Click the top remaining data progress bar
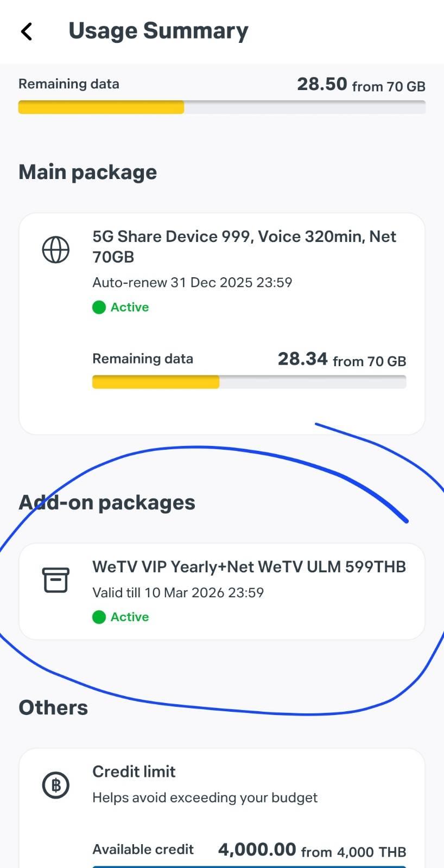The height and width of the screenshot is (868, 444). (222, 107)
